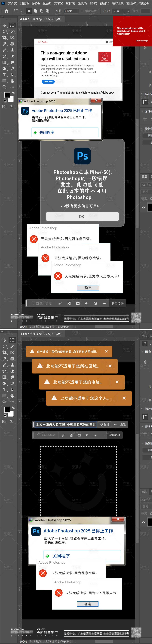
Task: Toggle layer visibility eye in upper Layers panel
Action: pos(143,207)
